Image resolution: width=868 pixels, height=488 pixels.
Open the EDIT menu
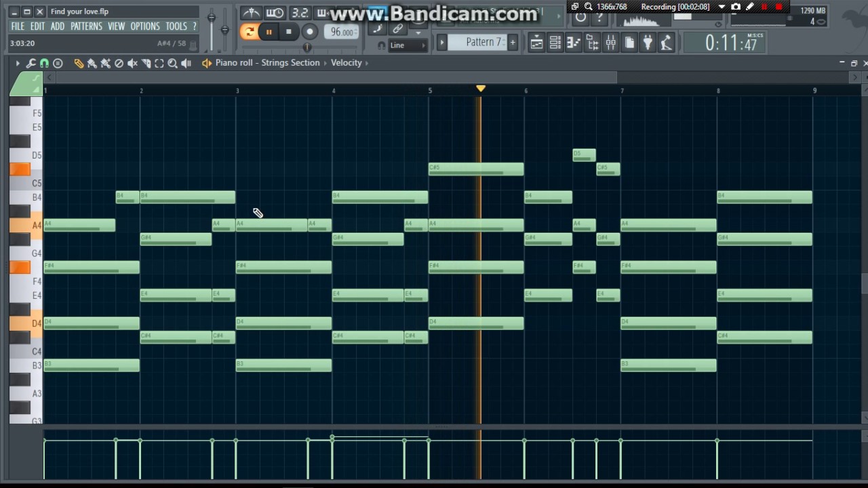tap(37, 26)
